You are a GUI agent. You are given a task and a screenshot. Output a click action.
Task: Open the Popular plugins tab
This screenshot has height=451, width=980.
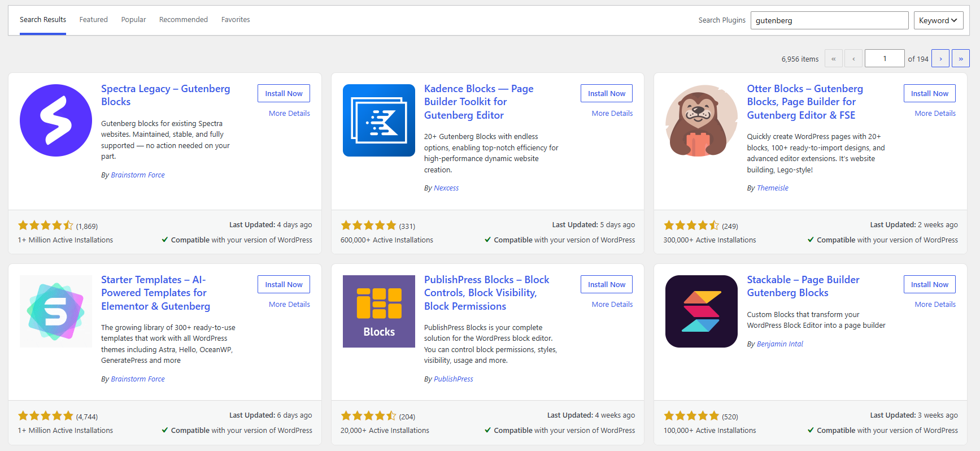[133, 20]
